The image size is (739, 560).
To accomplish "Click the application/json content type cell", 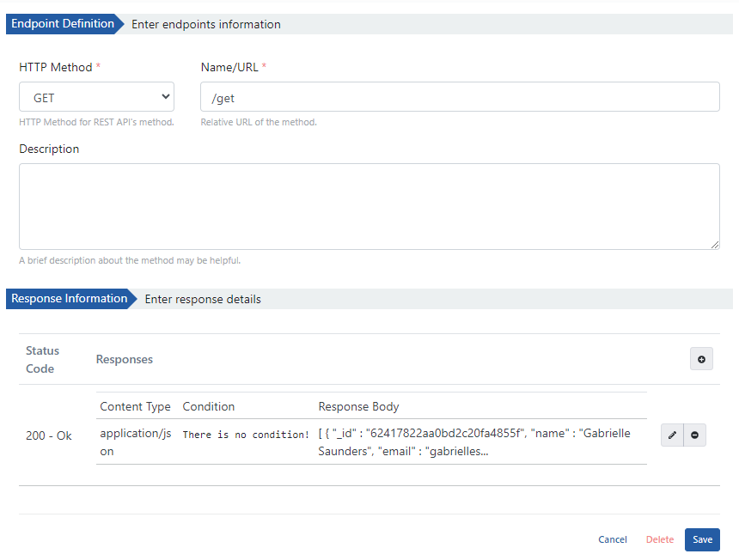I will click(135, 441).
